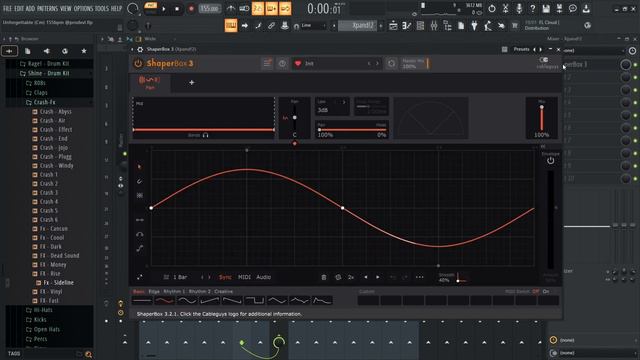
Task: Open the mixer view icon
Action: tap(434, 26)
